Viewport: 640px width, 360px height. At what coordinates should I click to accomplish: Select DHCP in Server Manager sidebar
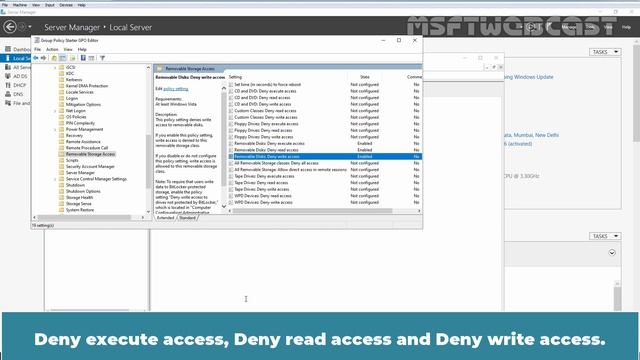(x=20, y=85)
